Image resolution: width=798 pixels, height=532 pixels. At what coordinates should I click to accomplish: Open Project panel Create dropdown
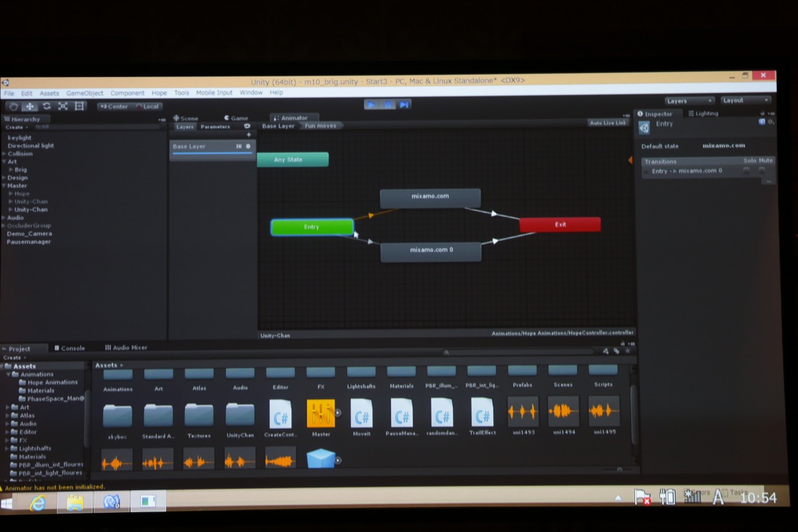pyautogui.click(x=14, y=358)
